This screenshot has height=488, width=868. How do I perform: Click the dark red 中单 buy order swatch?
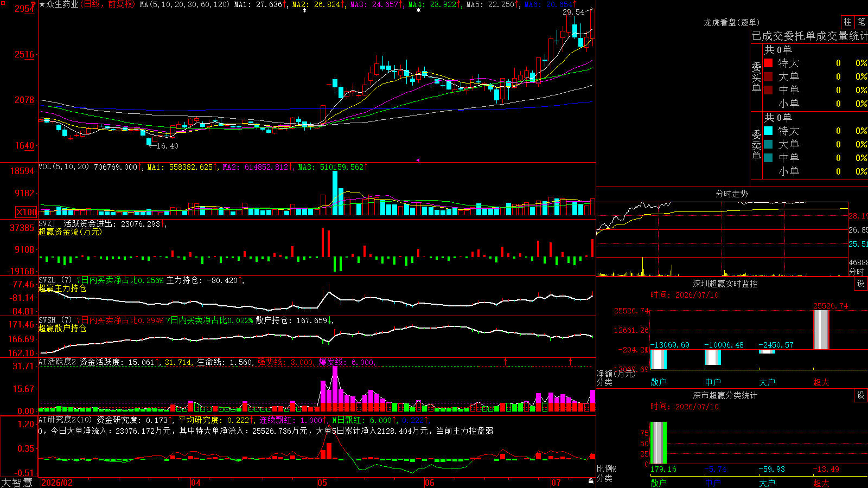pos(768,90)
